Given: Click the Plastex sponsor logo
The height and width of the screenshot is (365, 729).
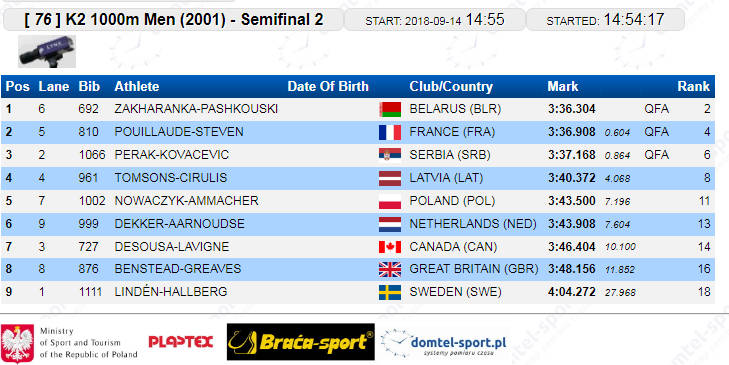Looking at the screenshot, I should click(181, 342).
